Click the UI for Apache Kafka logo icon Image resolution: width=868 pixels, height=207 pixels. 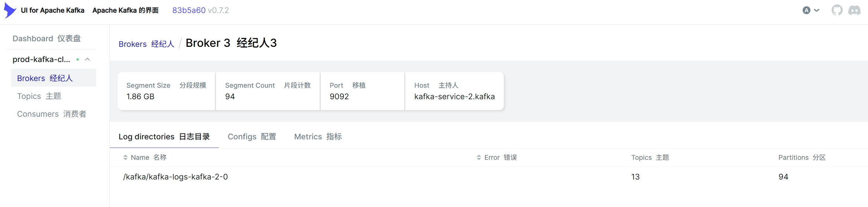[10, 10]
